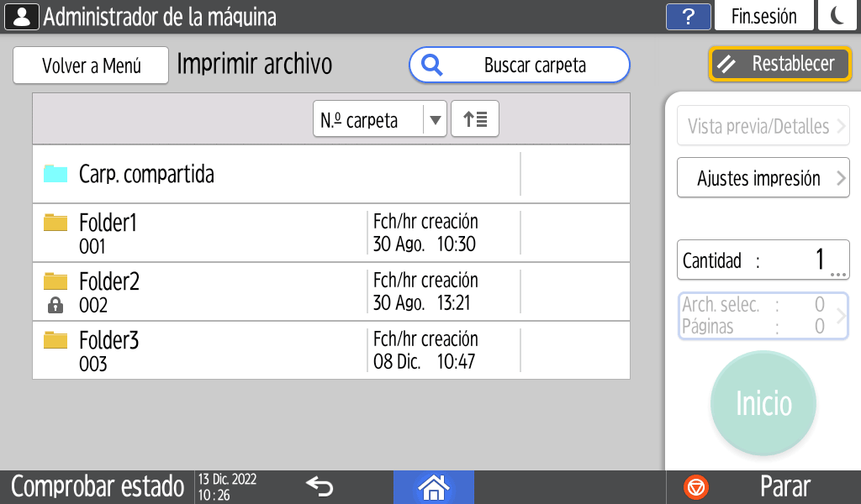Expand Ajustes impresión settings

click(x=763, y=178)
